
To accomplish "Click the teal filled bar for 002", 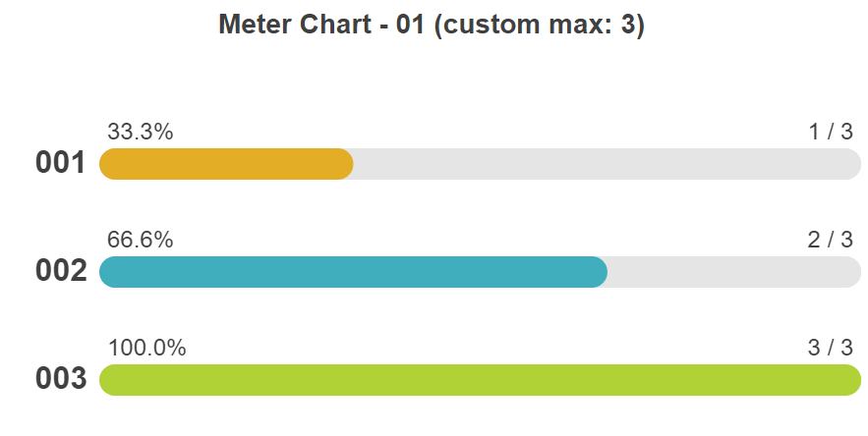I will [x=353, y=272].
